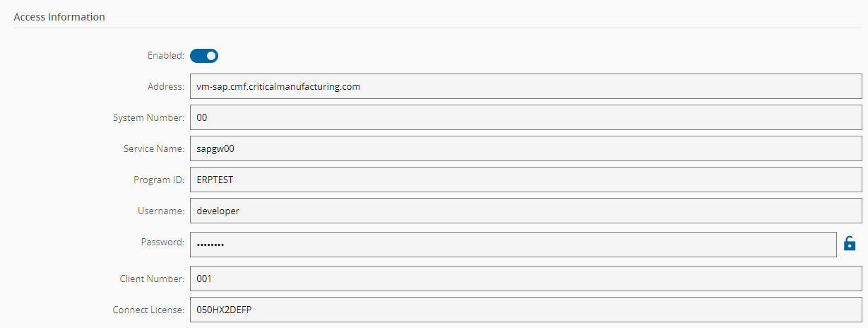This screenshot has width=868, height=328.
Task: Toggle the Enabled switch off
Action: (204, 55)
